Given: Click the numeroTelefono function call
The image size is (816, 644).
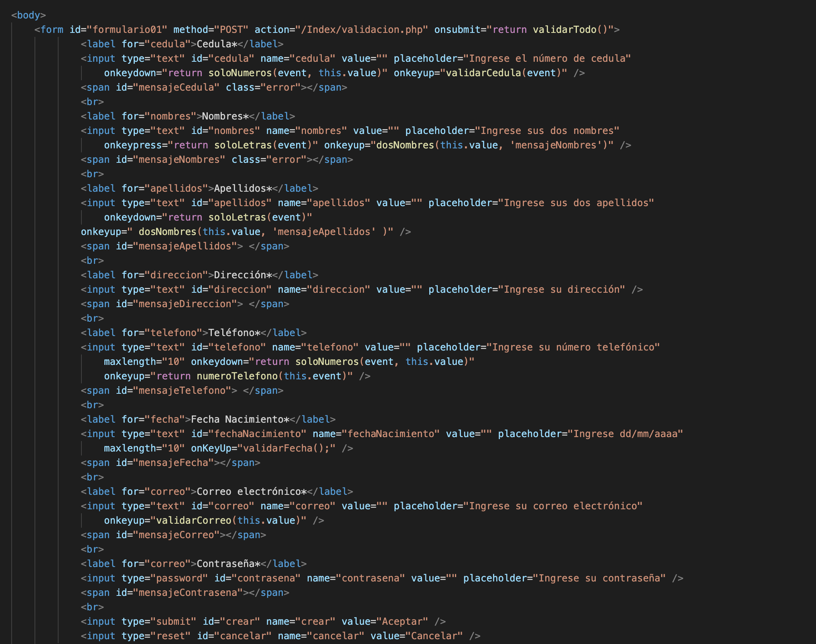Looking at the screenshot, I should coord(238,376).
